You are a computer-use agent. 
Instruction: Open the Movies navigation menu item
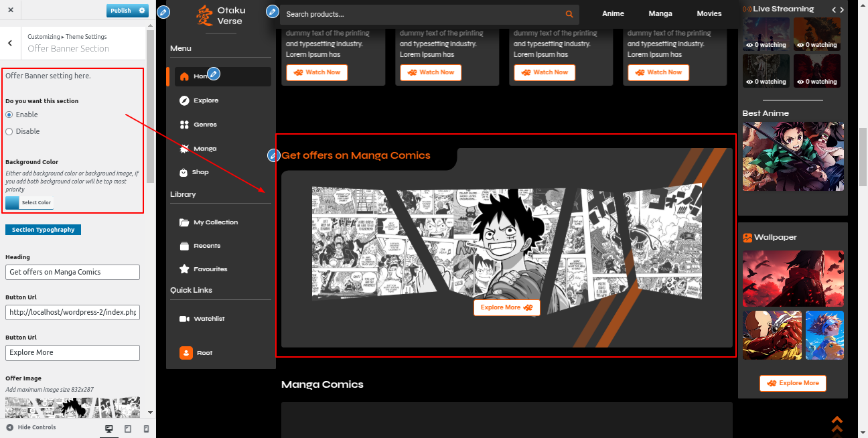[x=709, y=13]
